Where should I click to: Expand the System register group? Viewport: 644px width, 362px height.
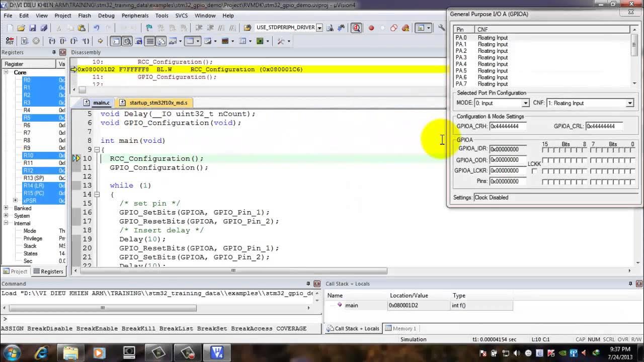(x=7, y=216)
